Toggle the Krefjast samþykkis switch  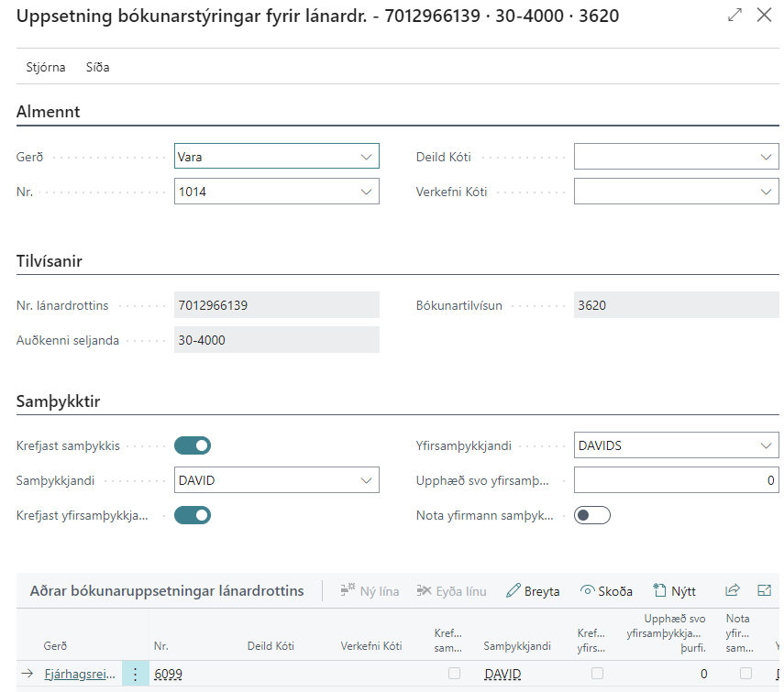(x=193, y=445)
